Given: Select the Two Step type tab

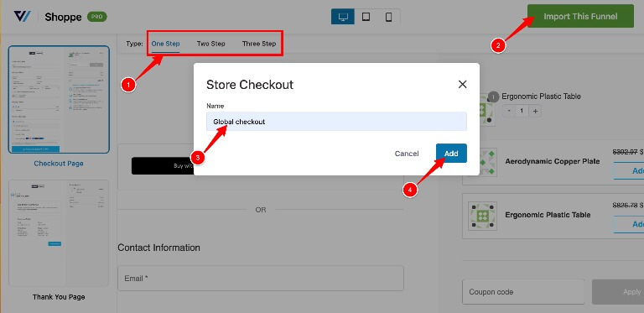Looking at the screenshot, I should point(210,44).
